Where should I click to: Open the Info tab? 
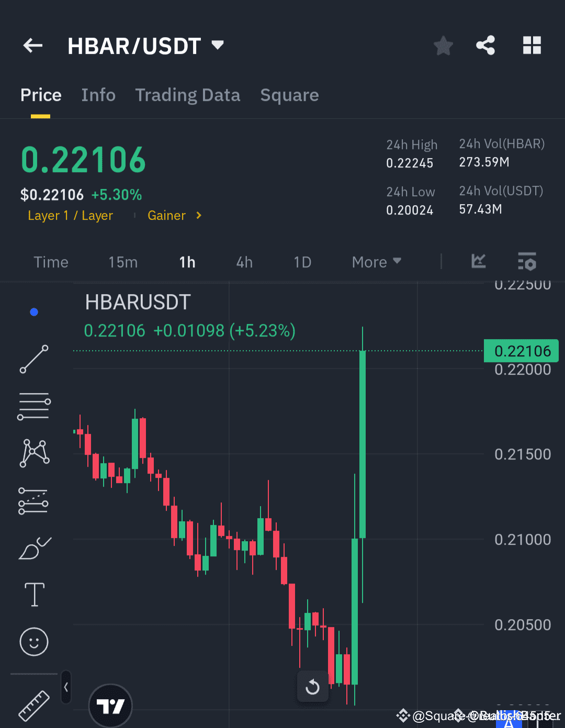tap(98, 95)
